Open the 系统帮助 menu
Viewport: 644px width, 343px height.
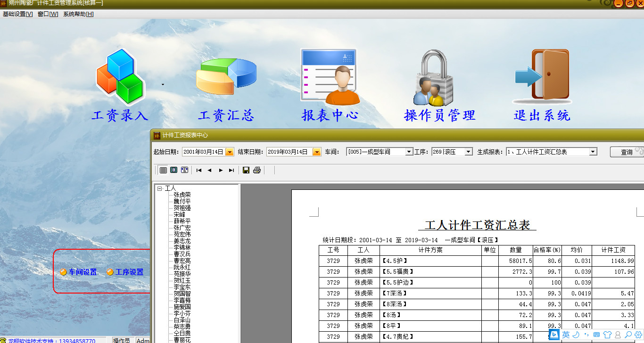tap(78, 14)
